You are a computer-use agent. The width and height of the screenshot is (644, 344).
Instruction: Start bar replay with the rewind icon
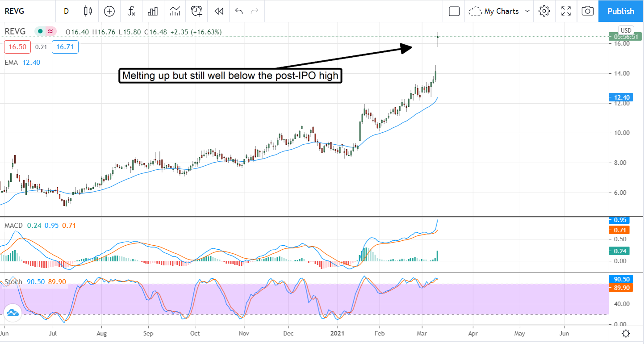[219, 11]
